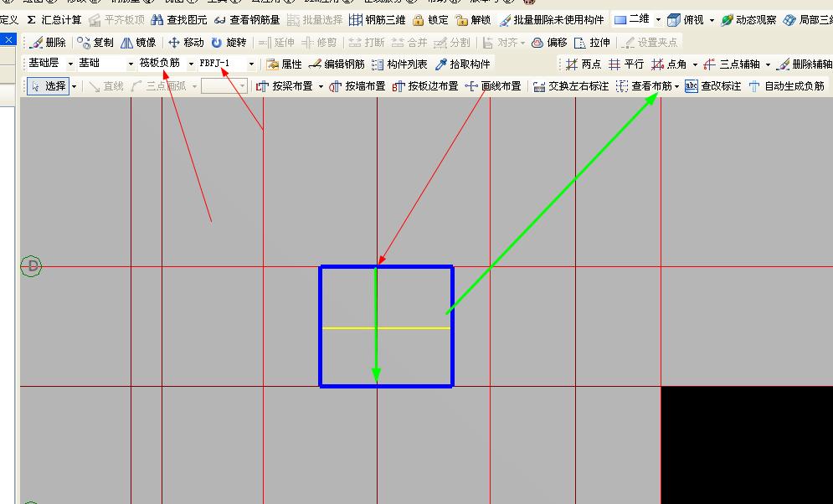Click 合并 merge tool
Screen dimensions: 833x504
tap(409, 43)
